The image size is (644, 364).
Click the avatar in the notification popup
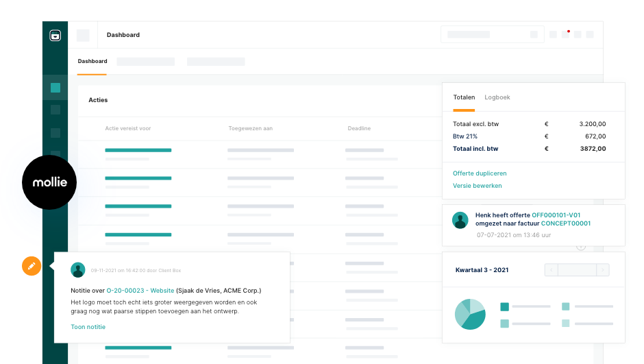click(78, 270)
